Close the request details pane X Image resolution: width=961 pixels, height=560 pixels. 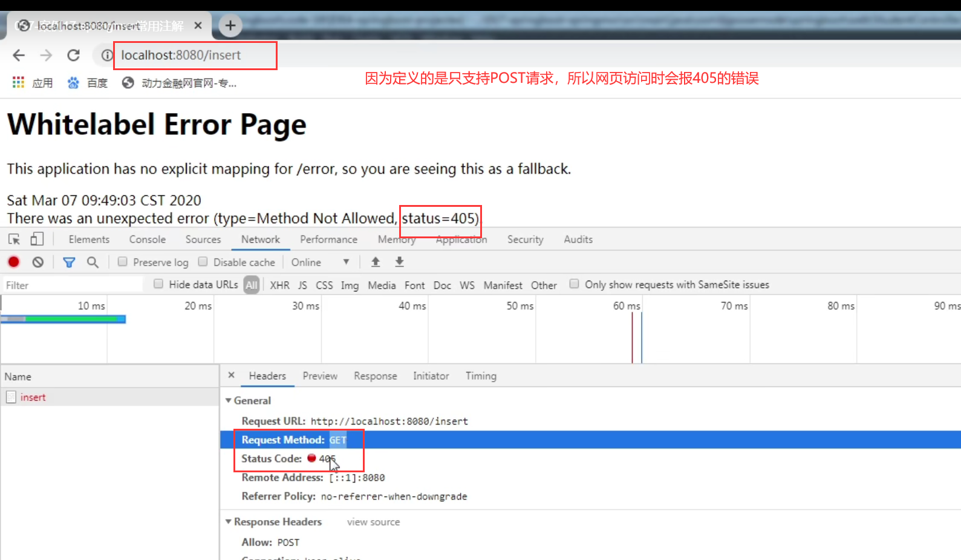[231, 376]
